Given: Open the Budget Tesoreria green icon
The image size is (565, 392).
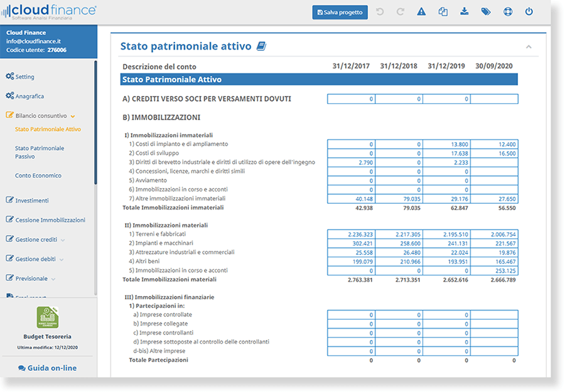Looking at the screenshot, I should click(48, 317).
